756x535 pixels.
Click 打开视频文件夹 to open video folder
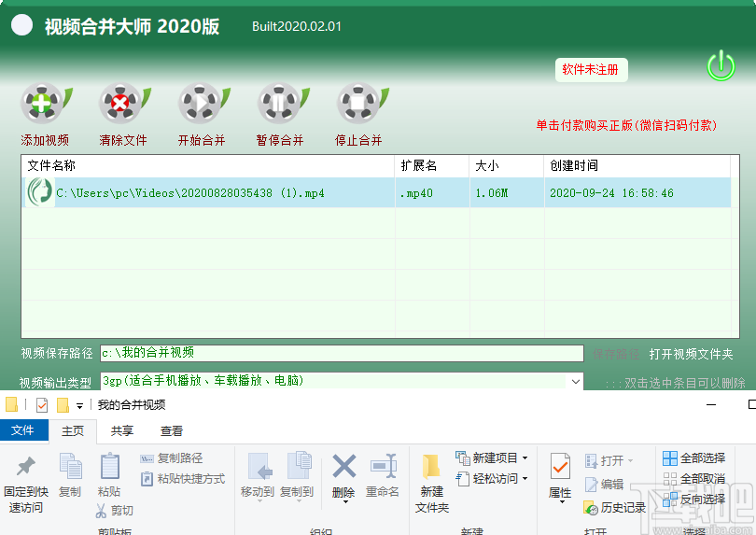[691, 354]
